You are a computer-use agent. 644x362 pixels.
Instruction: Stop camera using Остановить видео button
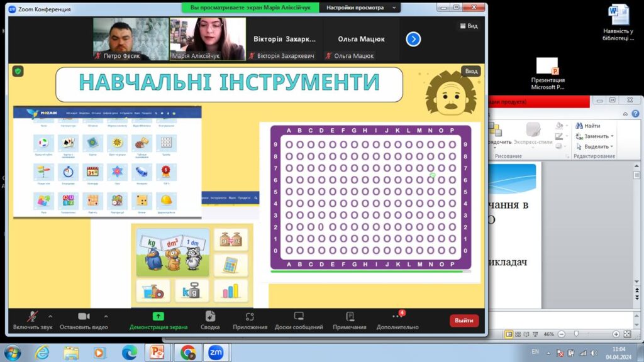[x=84, y=317]
